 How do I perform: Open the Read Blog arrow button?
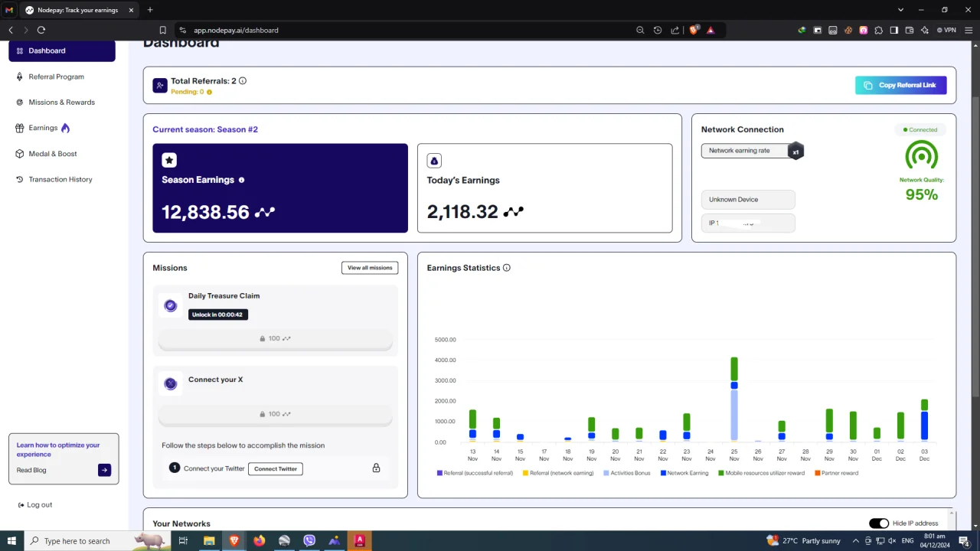(104, 470)
